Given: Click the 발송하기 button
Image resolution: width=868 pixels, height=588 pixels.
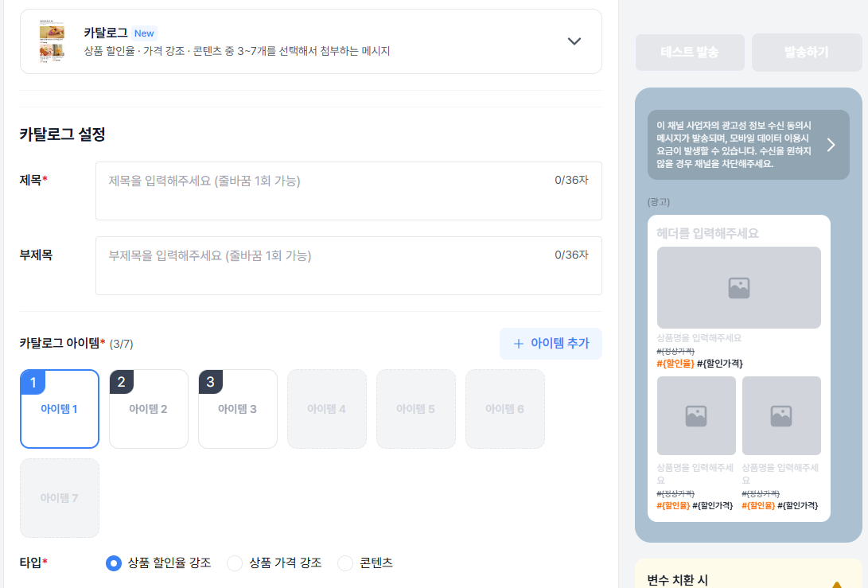Looking at the screenshot, I should (807, 53).
